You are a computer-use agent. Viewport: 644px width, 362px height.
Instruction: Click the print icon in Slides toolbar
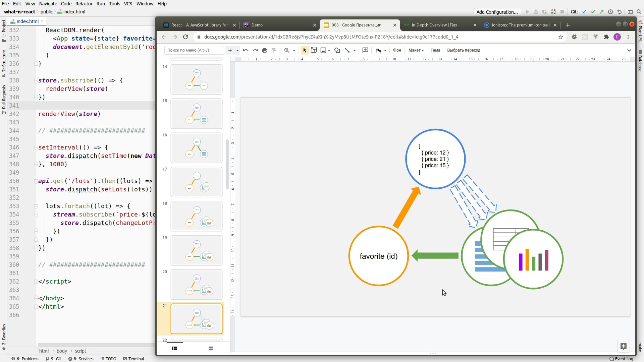point(265,50)
